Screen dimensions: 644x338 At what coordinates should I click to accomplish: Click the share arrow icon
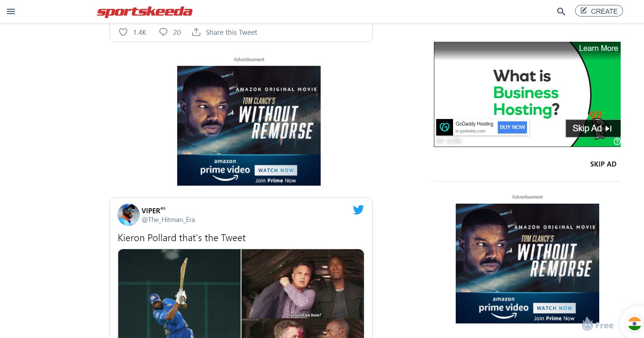[196, 32]
